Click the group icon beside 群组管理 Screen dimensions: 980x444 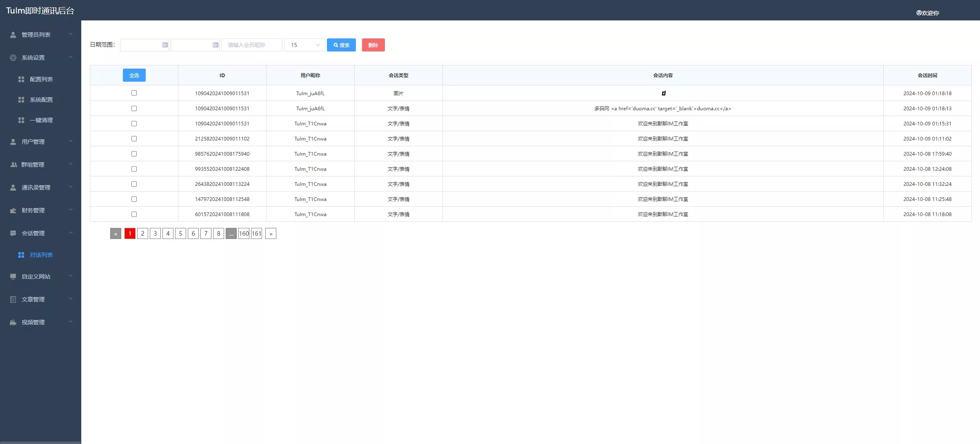(13, 165)
